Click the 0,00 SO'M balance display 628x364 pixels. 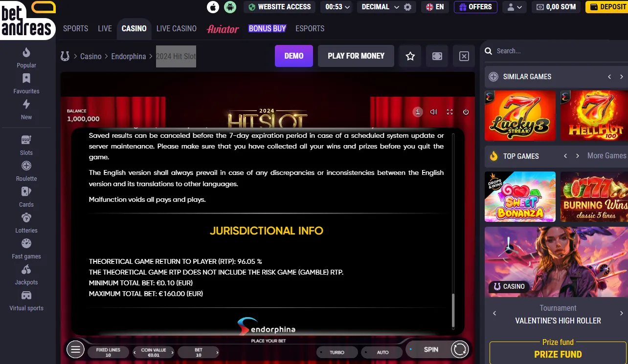click(x=556, y=7)
